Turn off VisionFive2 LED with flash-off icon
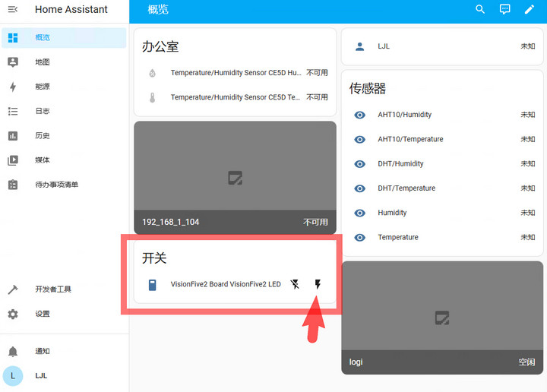The width and height of the screenshot is (547, 392). [x=295, y=284]
